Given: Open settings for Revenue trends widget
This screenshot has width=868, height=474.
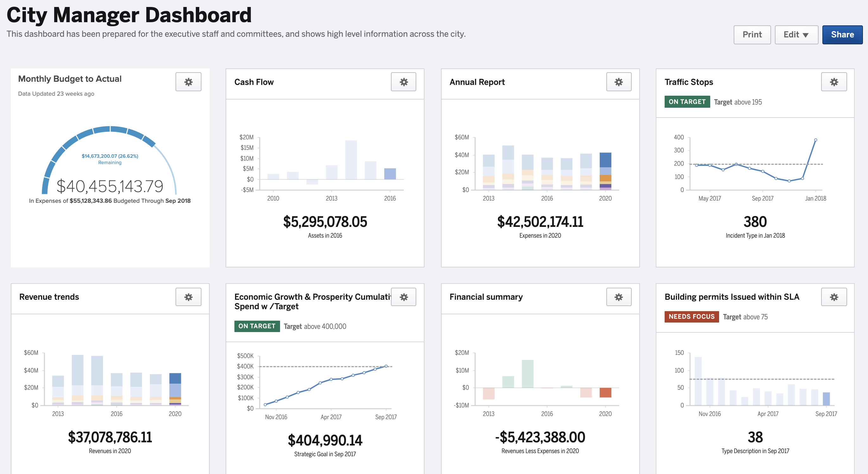Looking at the screenshot, I should pos(188,297).
